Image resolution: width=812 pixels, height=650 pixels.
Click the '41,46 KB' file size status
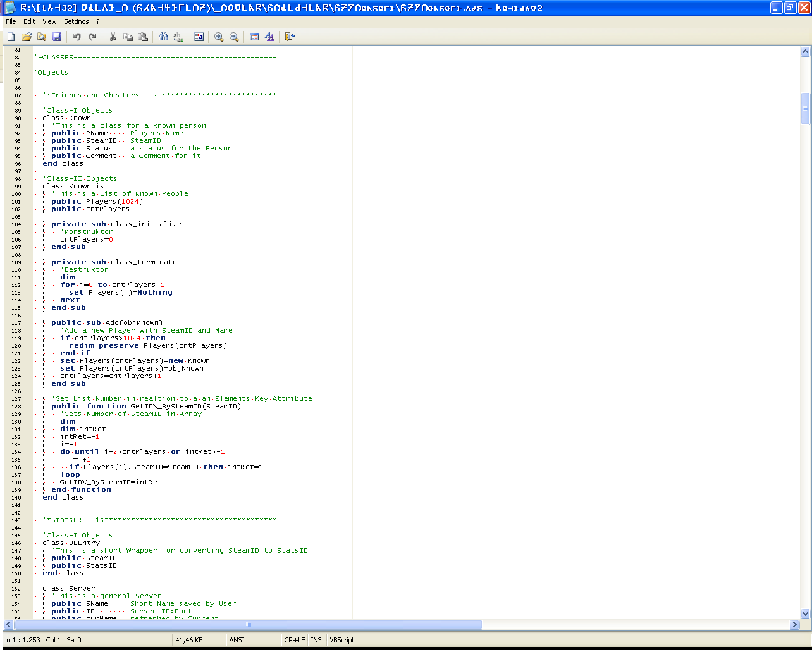(x=189, y=640)
